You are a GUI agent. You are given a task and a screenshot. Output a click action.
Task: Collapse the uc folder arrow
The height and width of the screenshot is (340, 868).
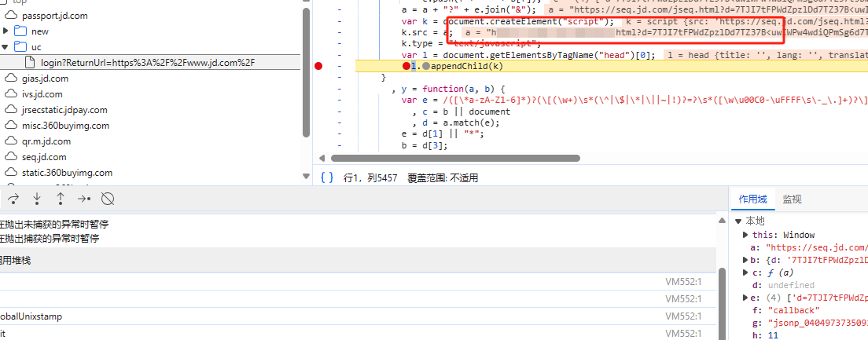pyautogui.click(x=6, y=47)
